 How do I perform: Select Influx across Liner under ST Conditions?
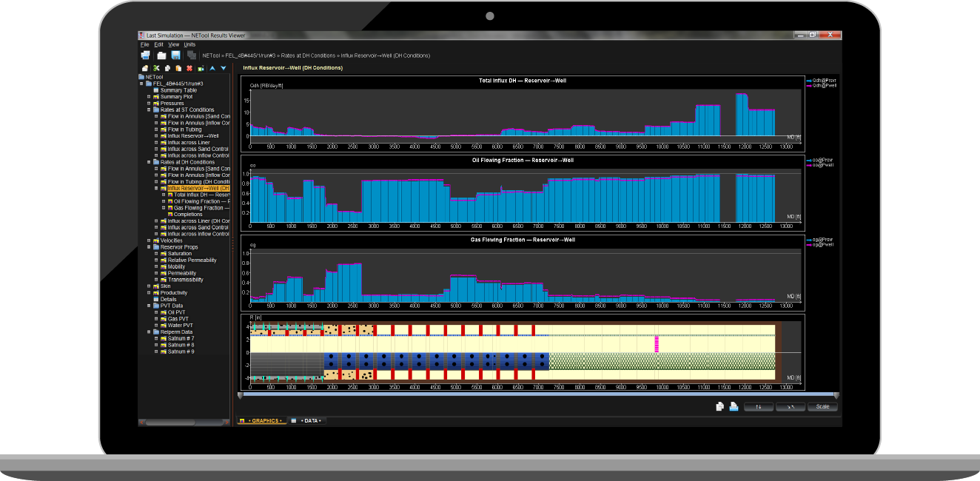click(189, 142)
